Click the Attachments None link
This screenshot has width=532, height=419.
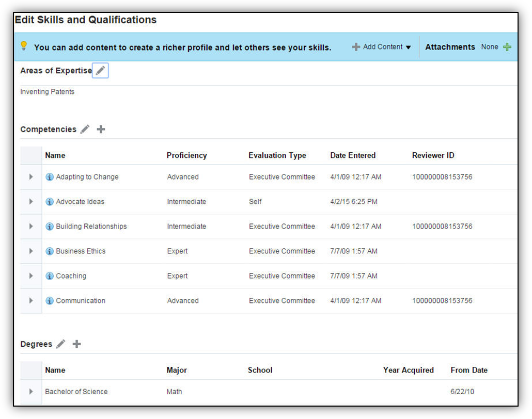(490, 47)
